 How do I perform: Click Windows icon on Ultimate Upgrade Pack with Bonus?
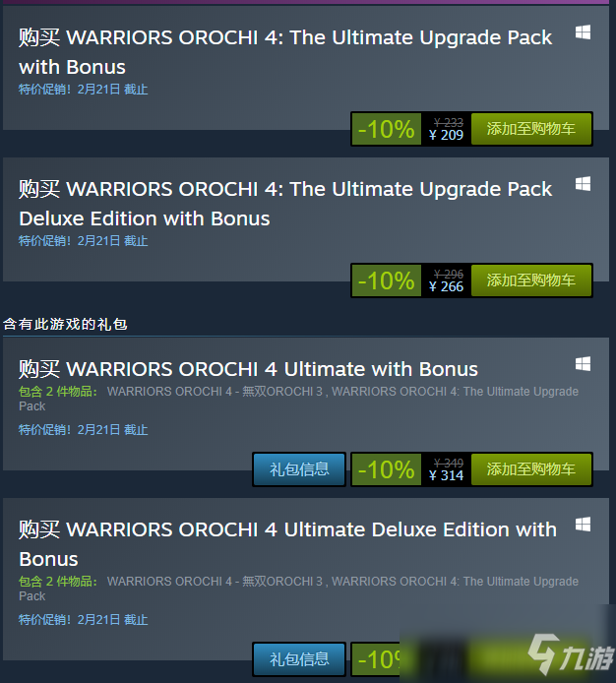pos(583,32)
